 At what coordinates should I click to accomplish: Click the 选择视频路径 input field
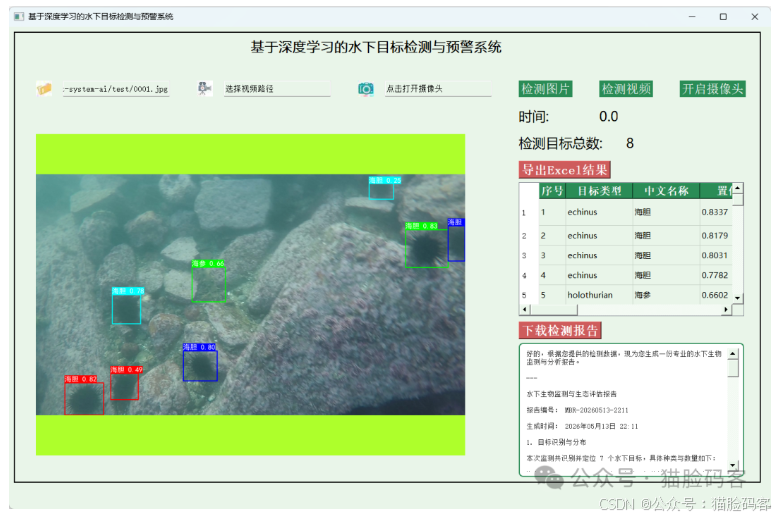[277, 89]
